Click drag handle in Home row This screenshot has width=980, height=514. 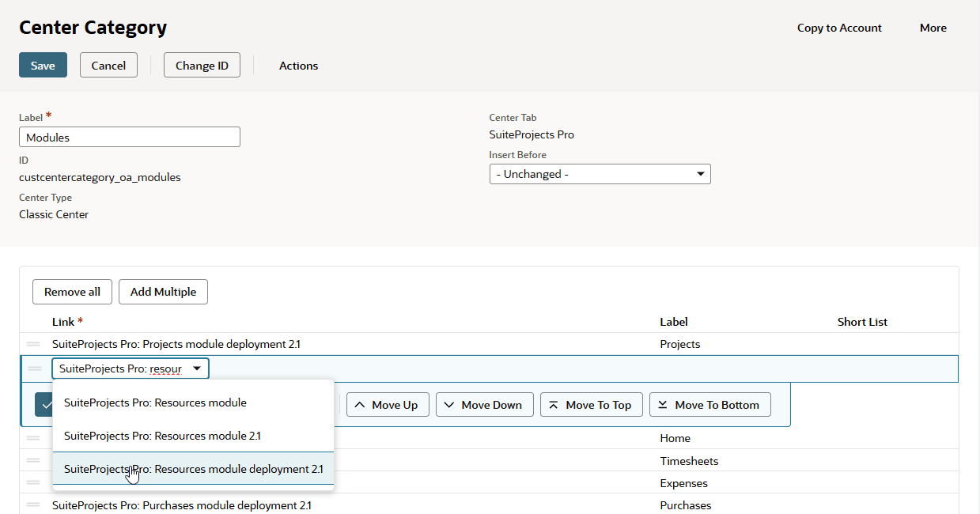tap(33, 438)
